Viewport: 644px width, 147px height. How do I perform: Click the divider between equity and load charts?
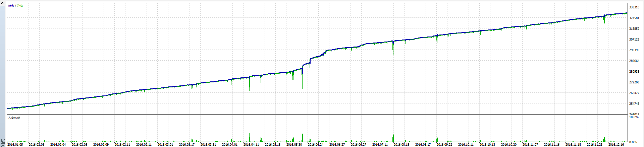point(317,115)
